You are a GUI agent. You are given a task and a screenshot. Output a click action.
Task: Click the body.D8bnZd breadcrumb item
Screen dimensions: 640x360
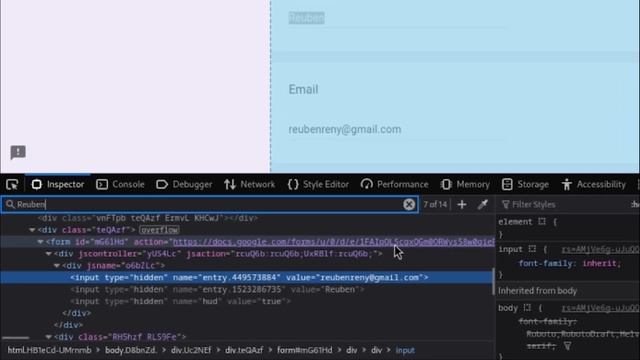click(x=131, y=350)
